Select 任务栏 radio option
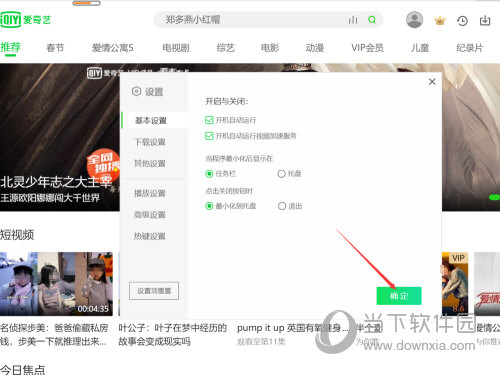 (x=209, y=174)
